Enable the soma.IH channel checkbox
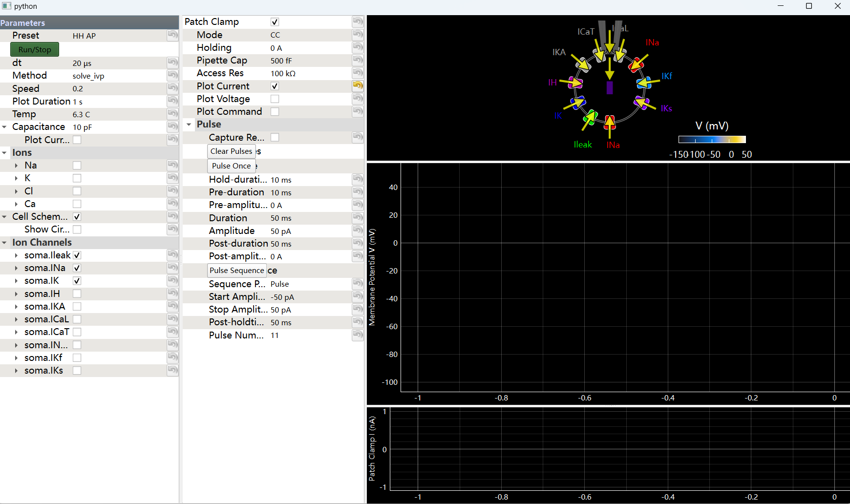The width and height of the screenshot is (850, 504). pos(77,294)
